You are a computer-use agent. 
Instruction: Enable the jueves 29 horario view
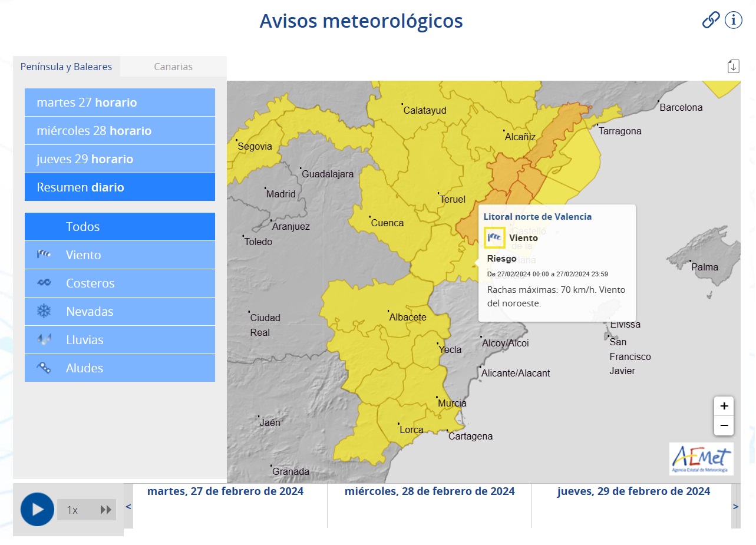pyautogui.click(x=120, y=158)
